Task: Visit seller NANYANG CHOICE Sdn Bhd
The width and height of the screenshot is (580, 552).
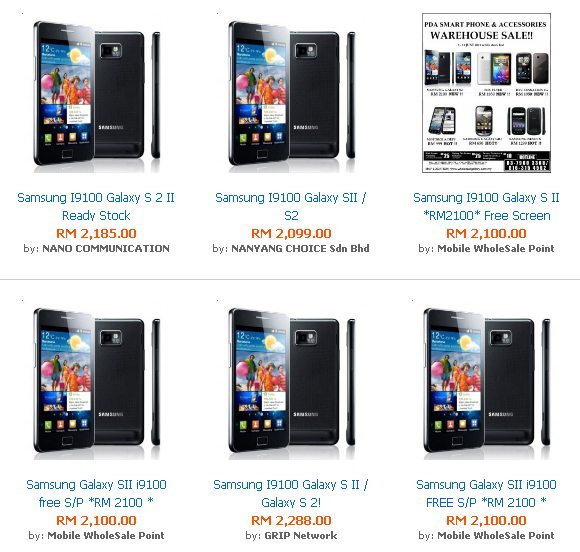Action: tap(300, 248)
